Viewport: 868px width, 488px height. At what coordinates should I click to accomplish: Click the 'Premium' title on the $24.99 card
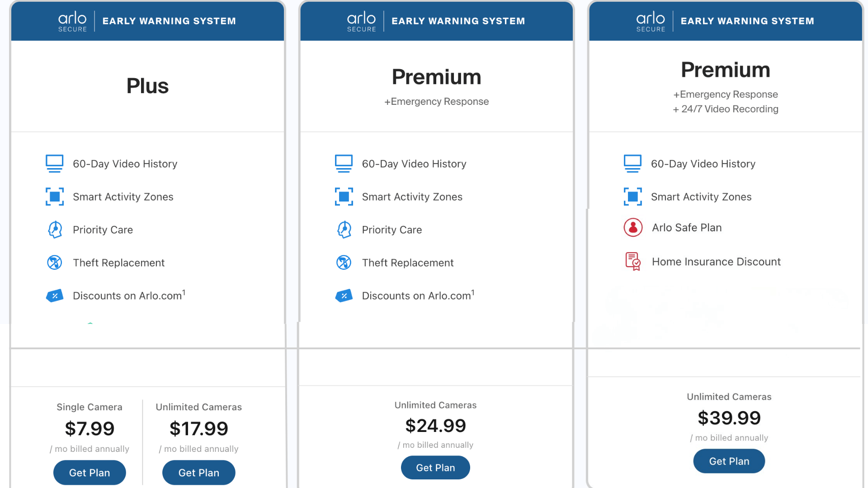click(x=436, y=77)
